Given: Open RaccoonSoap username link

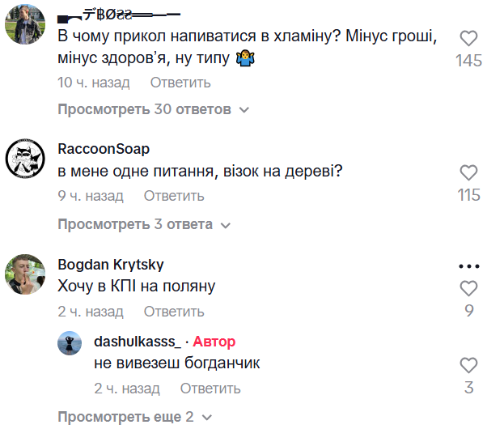Looking at the screenshot, I should coord(104,149).
